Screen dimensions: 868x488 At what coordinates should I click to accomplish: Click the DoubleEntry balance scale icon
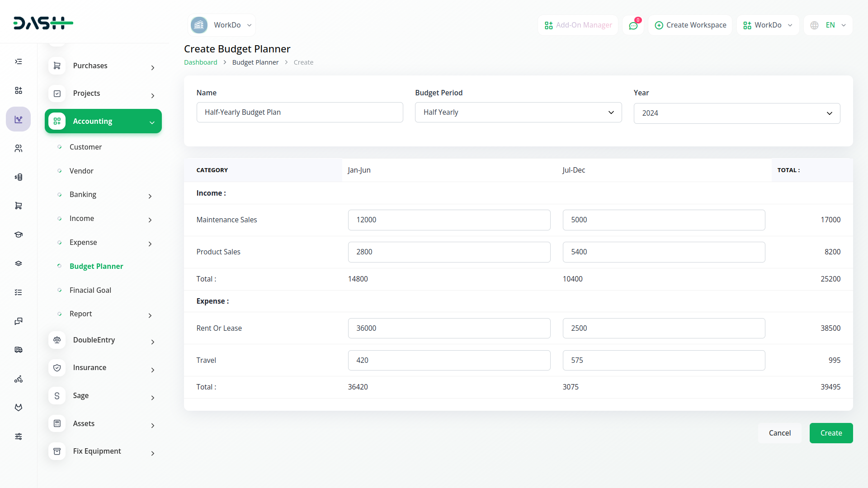(x=57, y=340)
